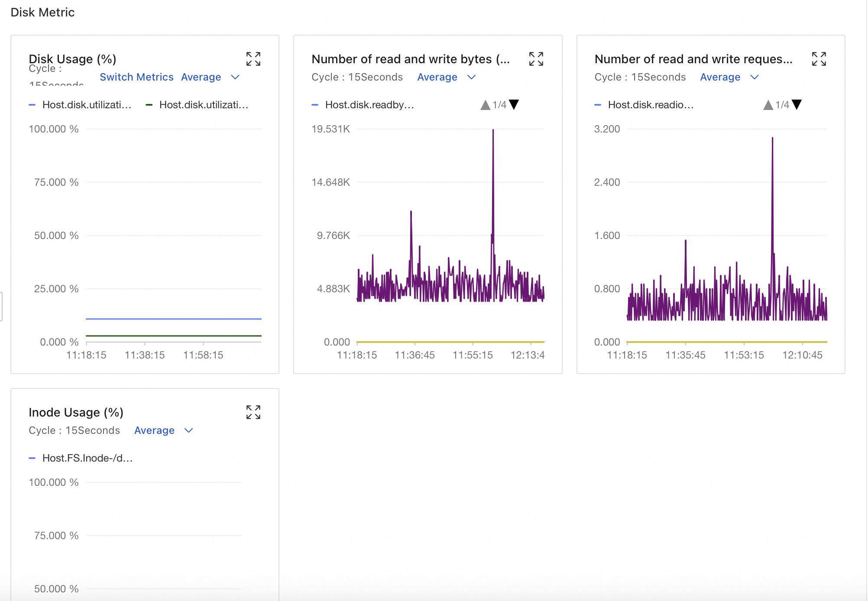Viewport: 868px width, 601px height.
Task: Click the Switch Metrics link
Action: [x=136, y=77]
